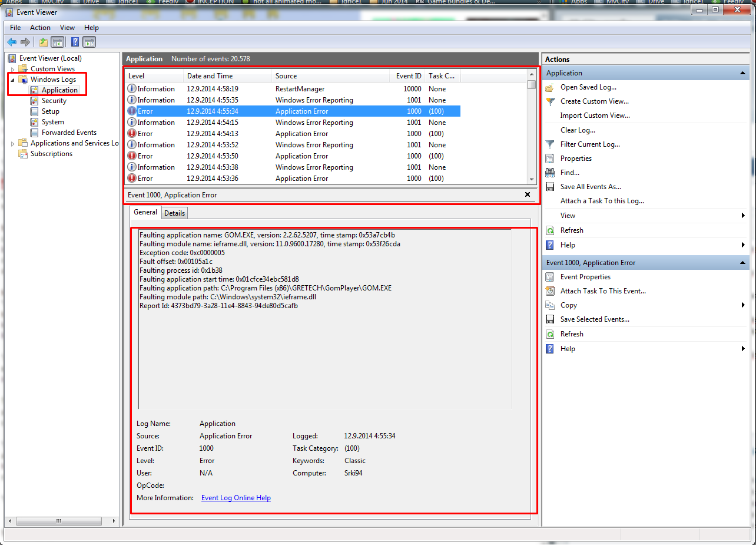This screenshot has width=756, height=545.
Task: Select the Setup log in tree
Action: pyautogui.click(x=51, y=111)
